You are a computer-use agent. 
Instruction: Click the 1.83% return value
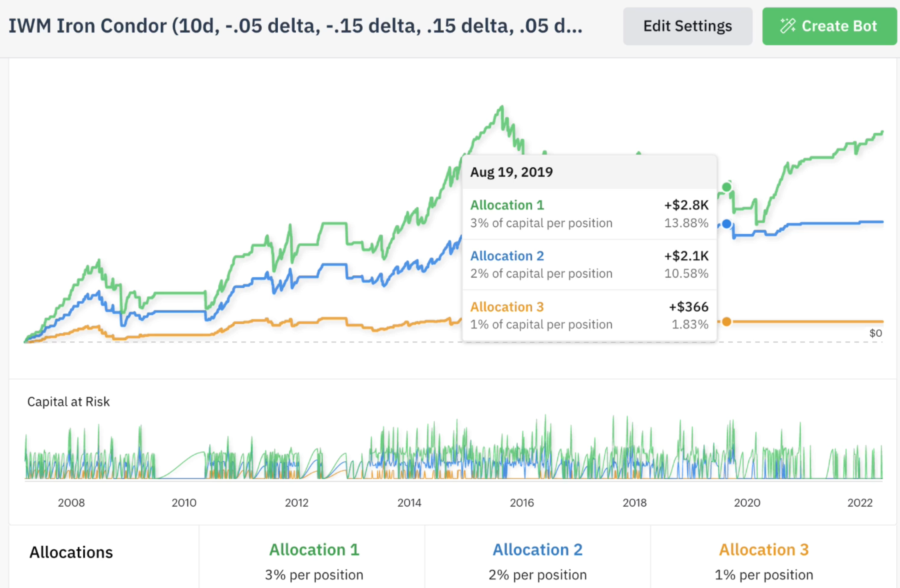(690, 324)
